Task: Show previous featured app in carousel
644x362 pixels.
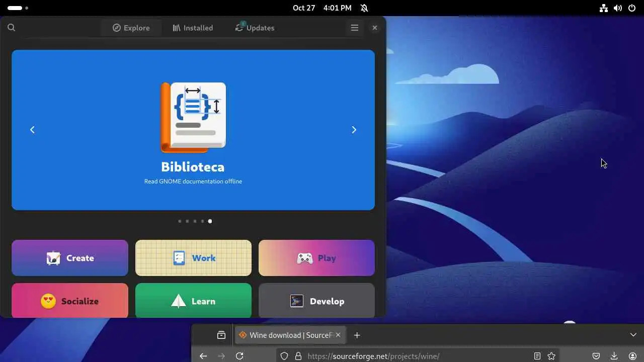Action: [x=32, y=130]
